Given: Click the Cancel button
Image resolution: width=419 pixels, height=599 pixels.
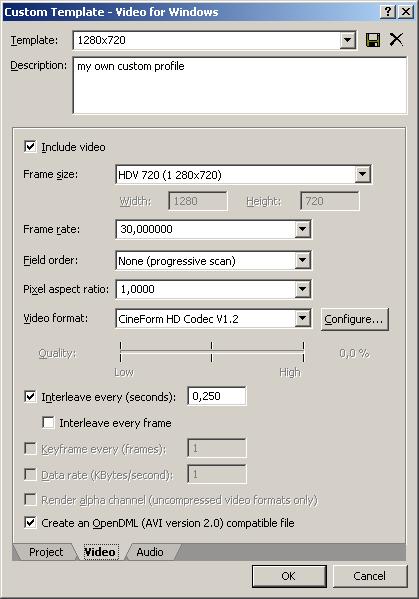Looking at the screenshot, I should click(369, 576).
